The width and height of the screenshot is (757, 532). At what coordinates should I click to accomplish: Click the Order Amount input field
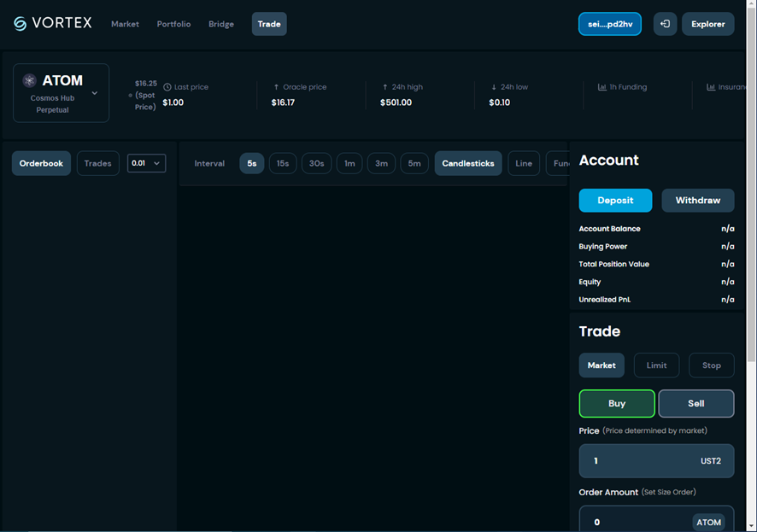pos(656,519)
